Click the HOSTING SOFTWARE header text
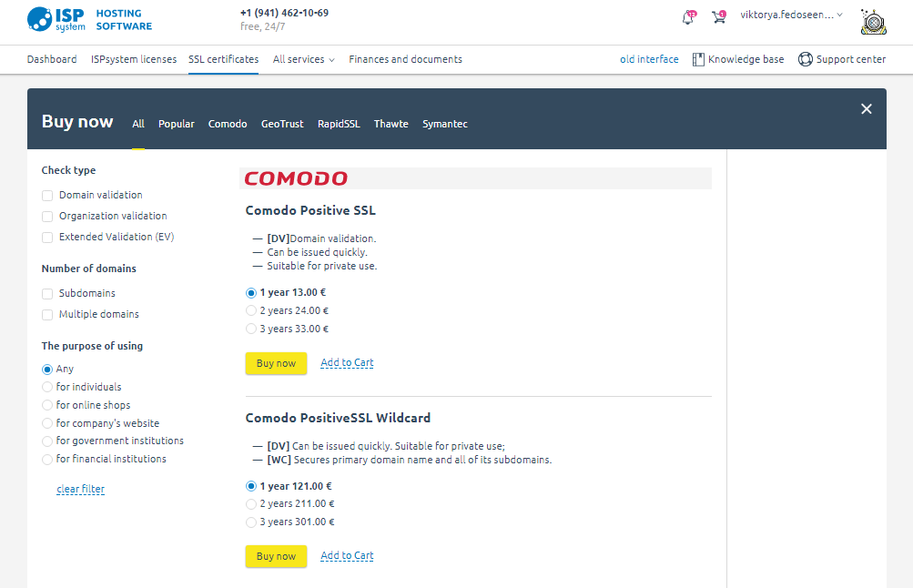This screenshot has height=588, width=913. (124, 20)
